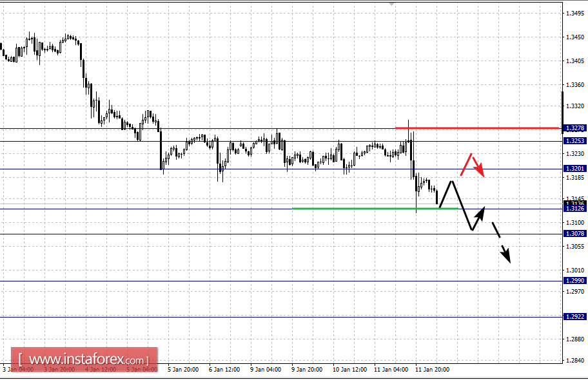The image size is (588, 380).
Task: Click the 1.3405 price axis value
Action: click(575, 61)
